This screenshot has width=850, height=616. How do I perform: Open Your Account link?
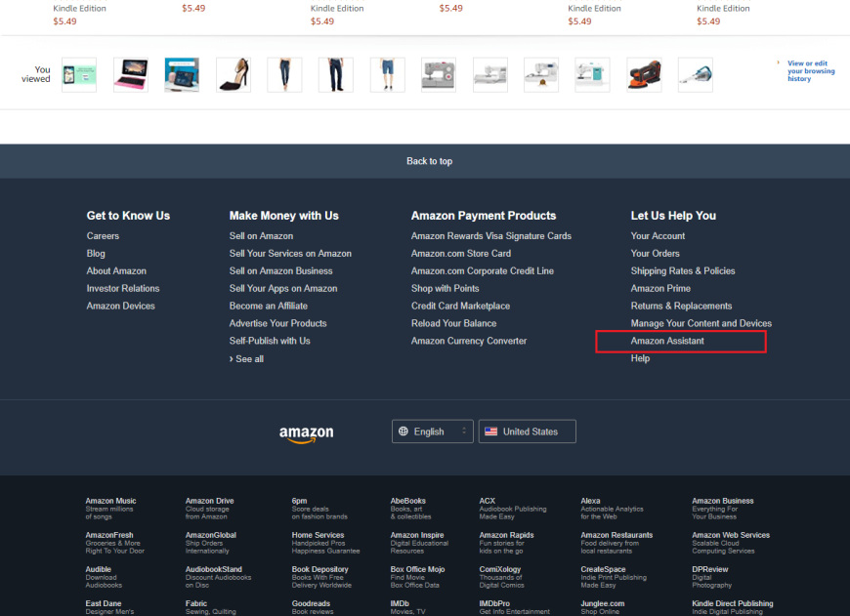pyautogui.click(x=658, y=235)
